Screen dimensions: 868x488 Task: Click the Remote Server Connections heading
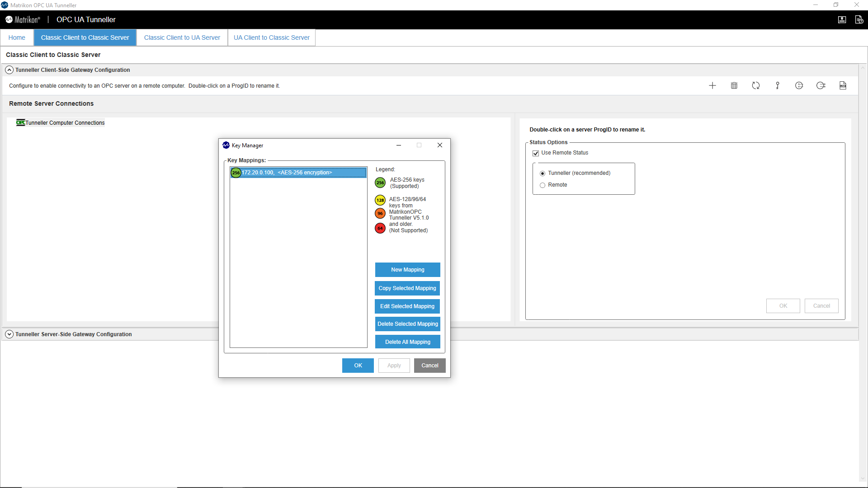point(51,103)
